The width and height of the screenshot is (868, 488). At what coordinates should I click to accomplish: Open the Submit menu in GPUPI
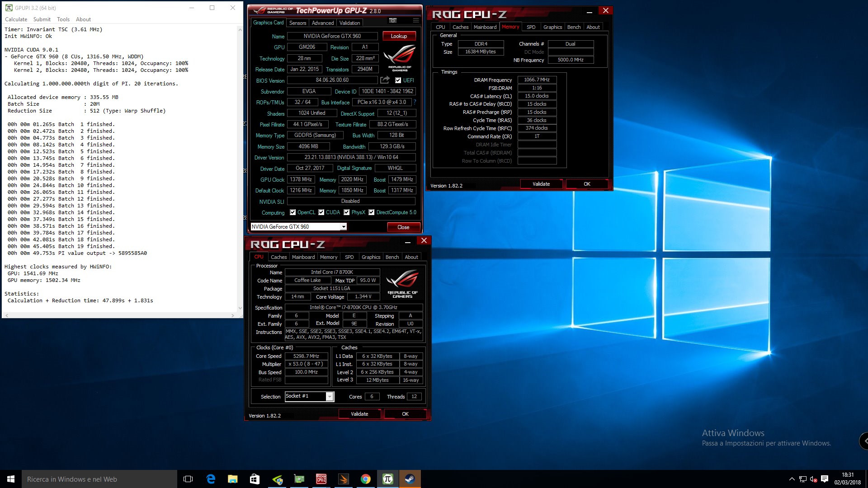[42, 19]
